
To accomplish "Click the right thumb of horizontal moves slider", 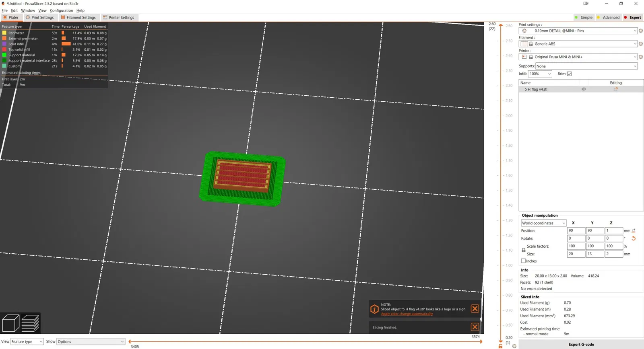I will point(481,342).
